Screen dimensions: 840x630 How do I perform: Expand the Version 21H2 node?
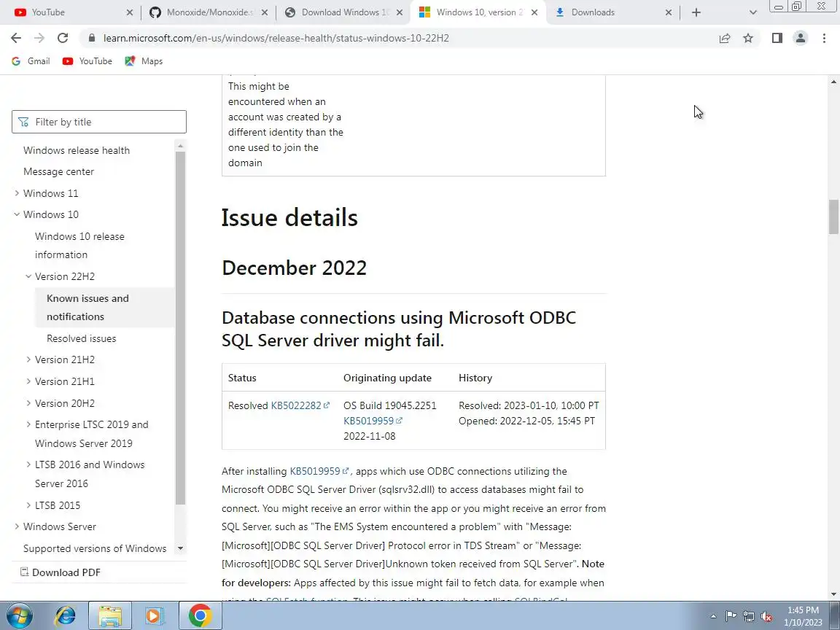tap(28, 359)
